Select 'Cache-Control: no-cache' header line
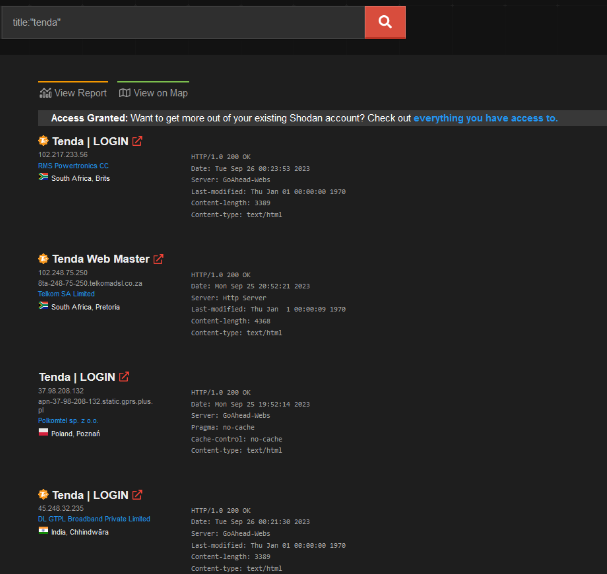 (x=237, y=439)
